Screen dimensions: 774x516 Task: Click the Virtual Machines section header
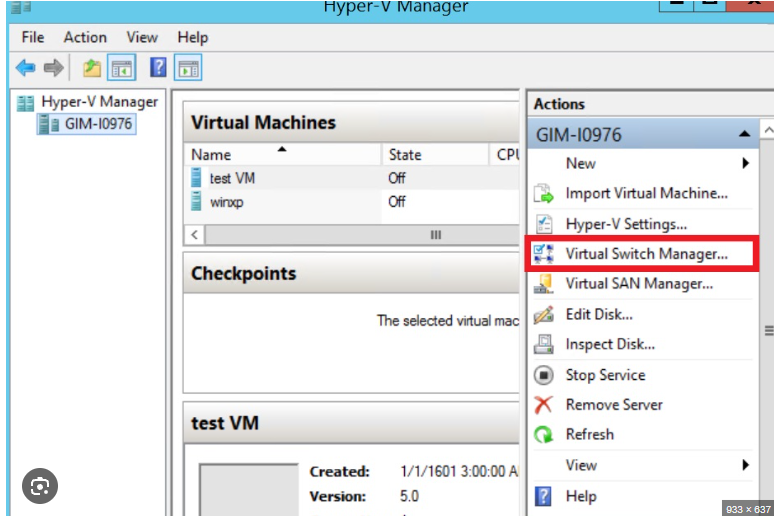351,122
